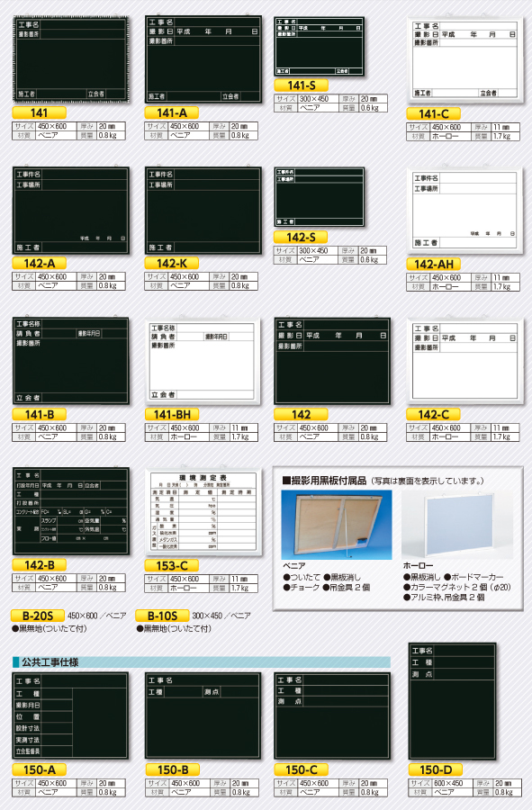Click the 0.6kg weight cell under 142-S

click(x=372, y=260)
